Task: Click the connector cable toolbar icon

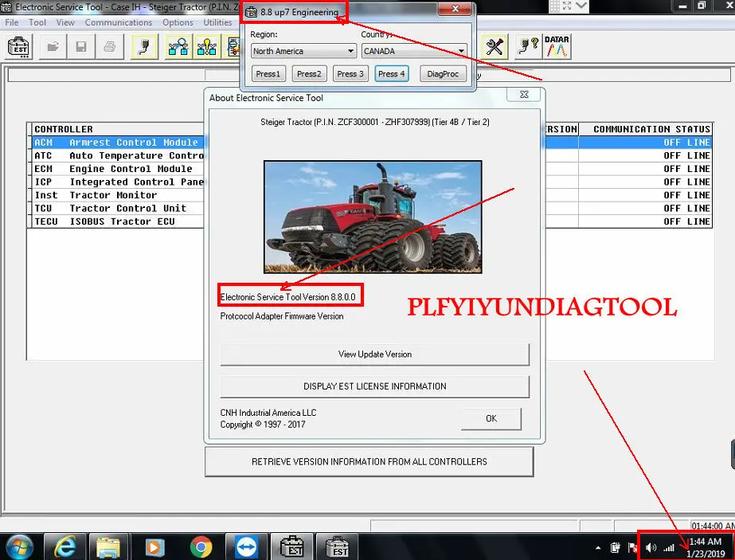Action: (x=144, y=47)
